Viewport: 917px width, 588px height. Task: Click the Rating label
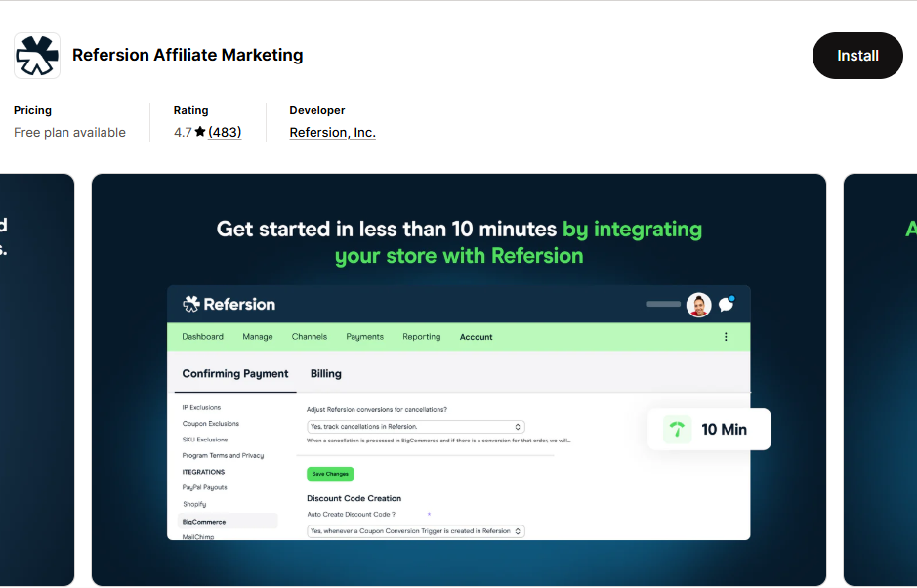pos(190,110)
